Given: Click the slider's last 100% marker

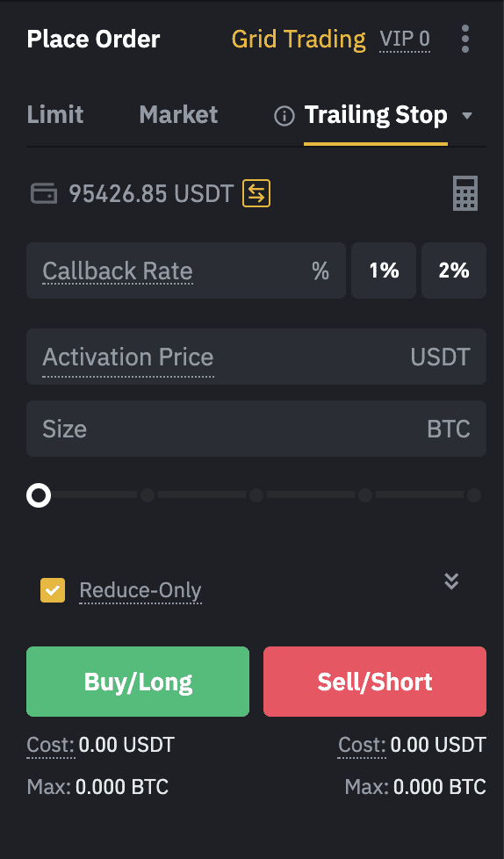Looking at the screenshot, I should [474, 495].
